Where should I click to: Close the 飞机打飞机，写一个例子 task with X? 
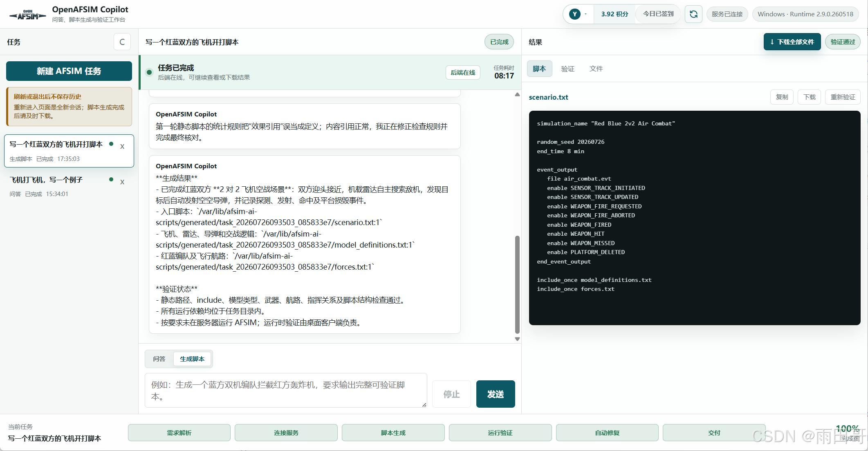coord(122,182)
